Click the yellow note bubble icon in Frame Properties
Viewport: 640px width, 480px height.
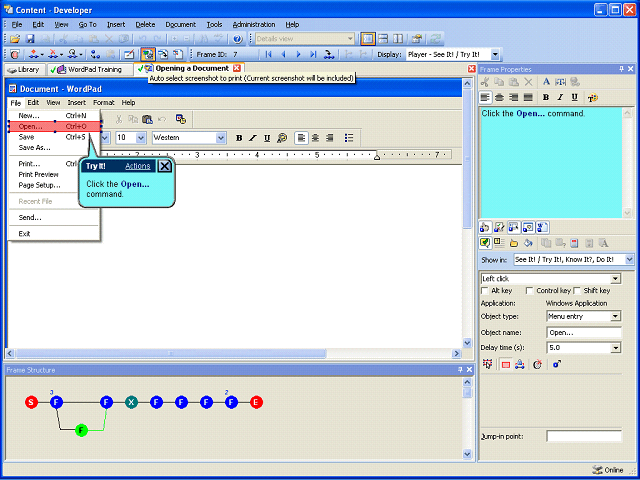pos(484,243)
